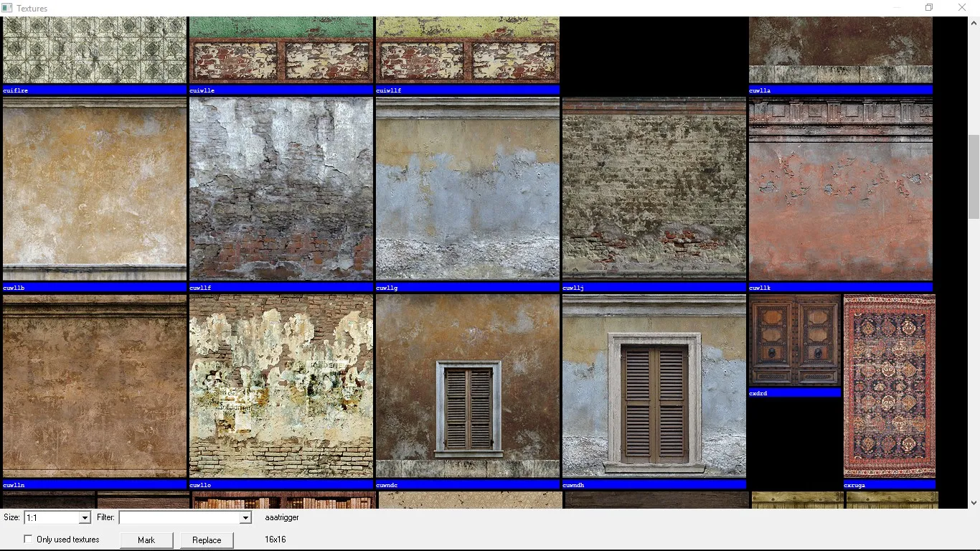Select the cuwllj mossy brick wall texture
Image resolution: width=980 pixels, height=551 pixels.
654,189
